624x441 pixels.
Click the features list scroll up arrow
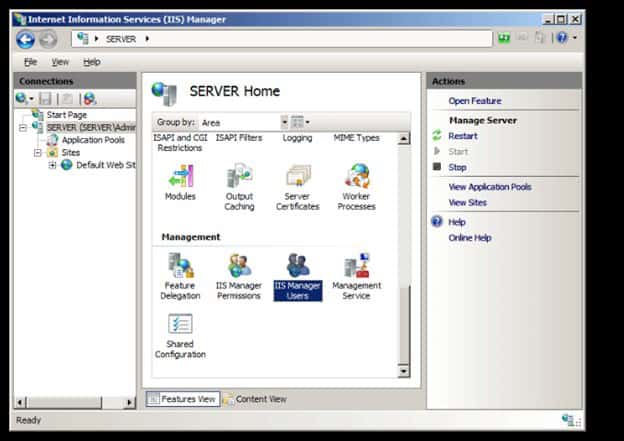click(404, 139)
